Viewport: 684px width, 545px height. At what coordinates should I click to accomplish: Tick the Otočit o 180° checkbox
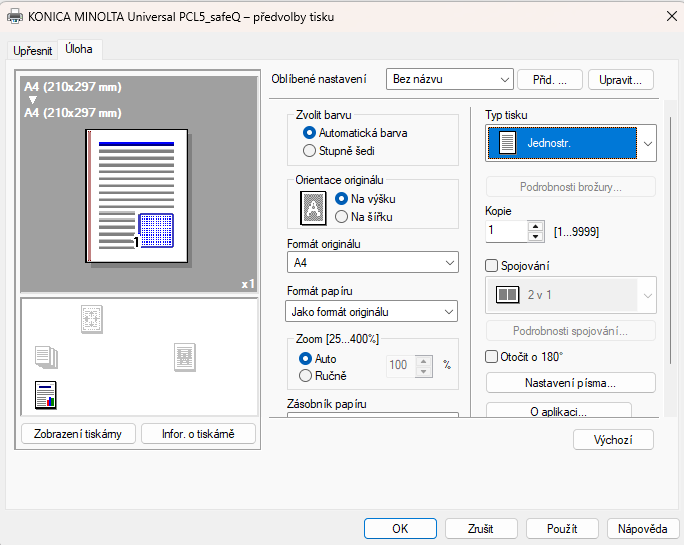[x=492, y=356]
